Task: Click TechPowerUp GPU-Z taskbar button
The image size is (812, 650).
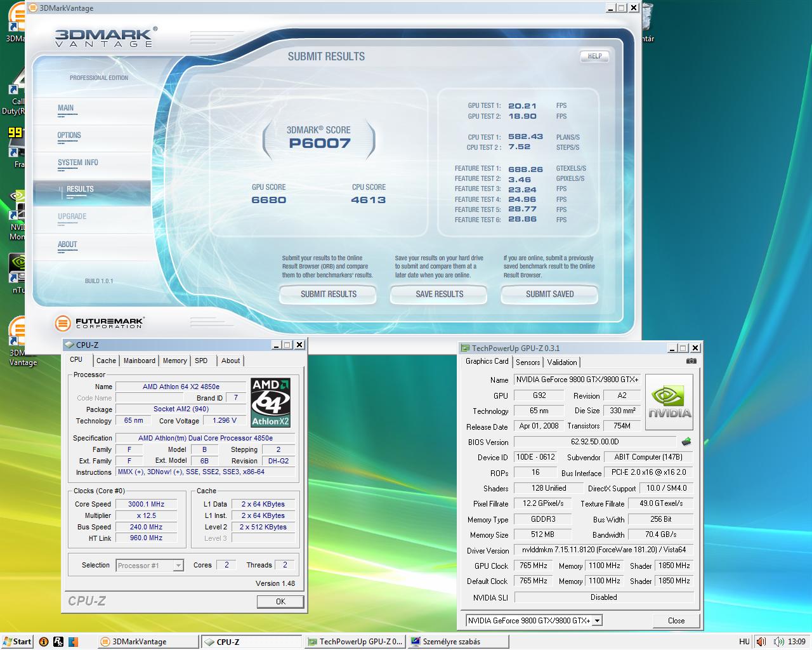Action: (x=354, y=642)
